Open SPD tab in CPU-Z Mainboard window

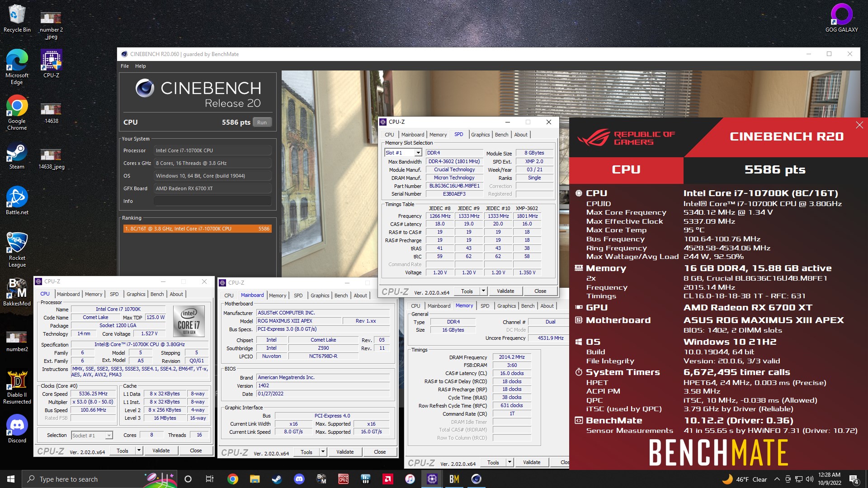point(298,296)
